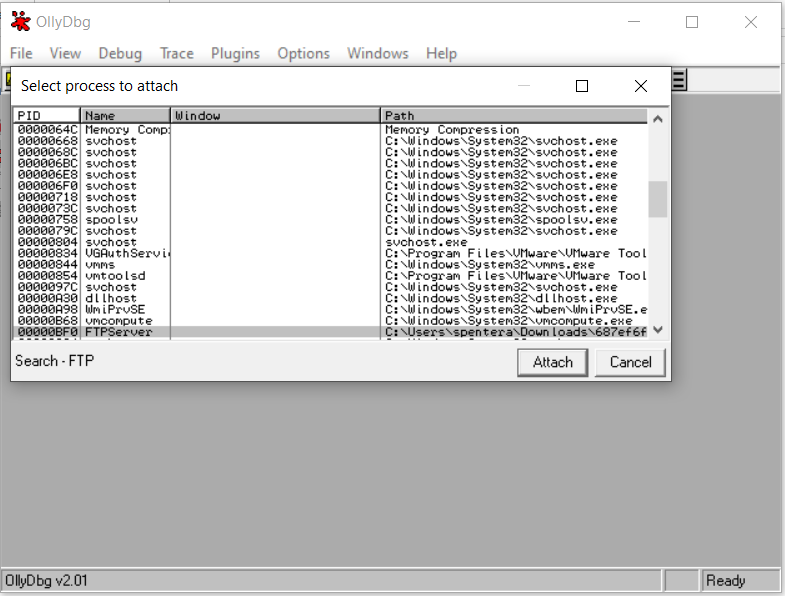Viewport: 785px width, 596px height.
Task: Maximize the Select process to attach dialog
Action: [x=582, y=86]
